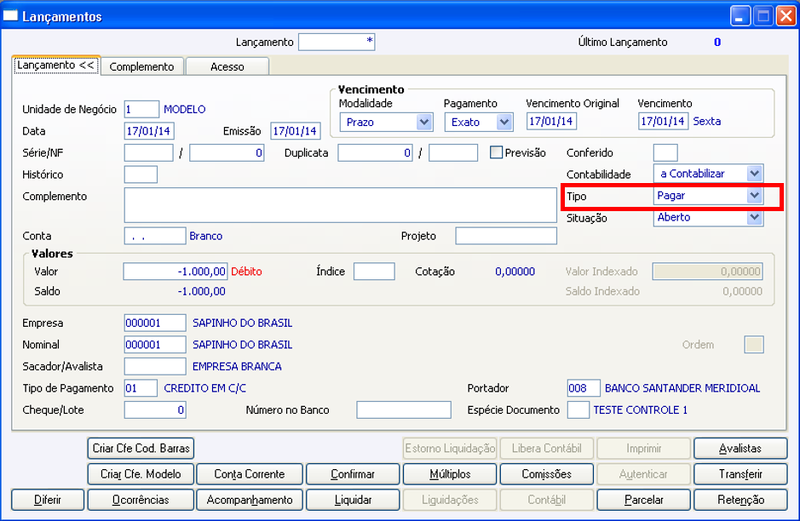This screenshot has width=800, height=521.
Task: Click the Portador code field 008
Action: (584, 388)
